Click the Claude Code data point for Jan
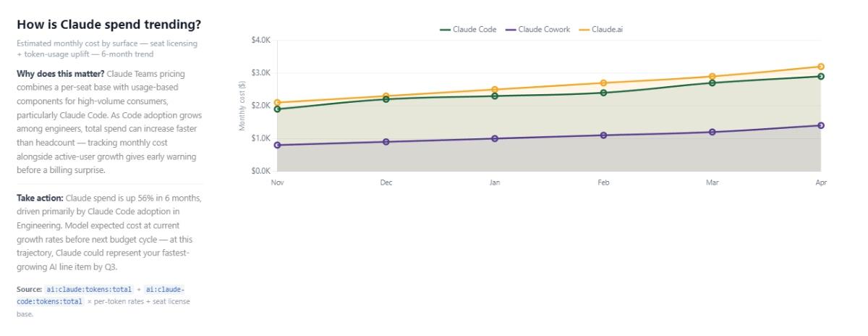Image resolution: width=868 pixels, height=336 pixels. (495, 96)
